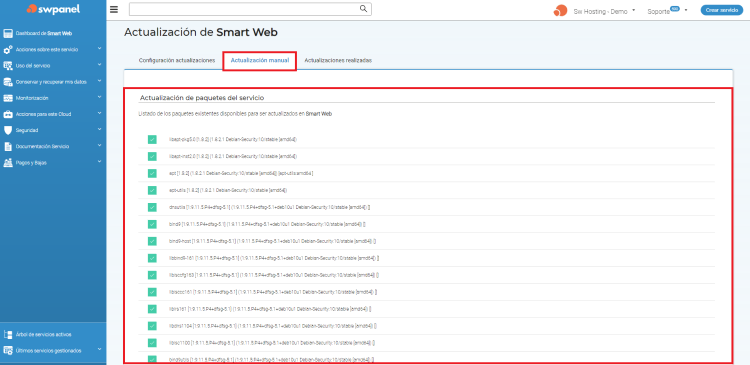Uncheck the libdns1104 package checkbox
This screenshot has width=750, height=365.
(x=152, y=326)
